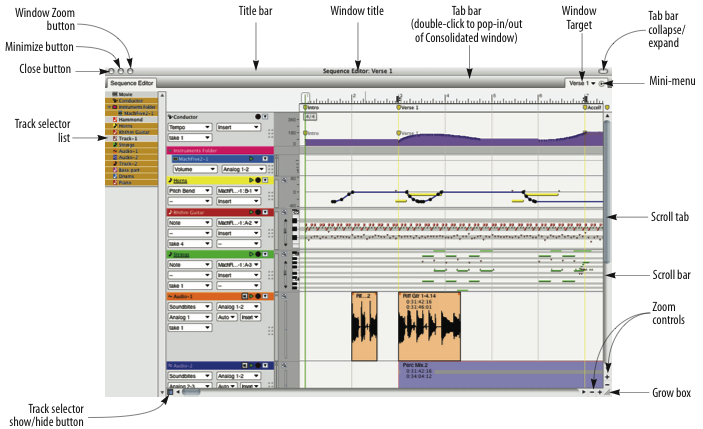
Task: Select the Sequence Editor tab
Action: pos(131,83)
